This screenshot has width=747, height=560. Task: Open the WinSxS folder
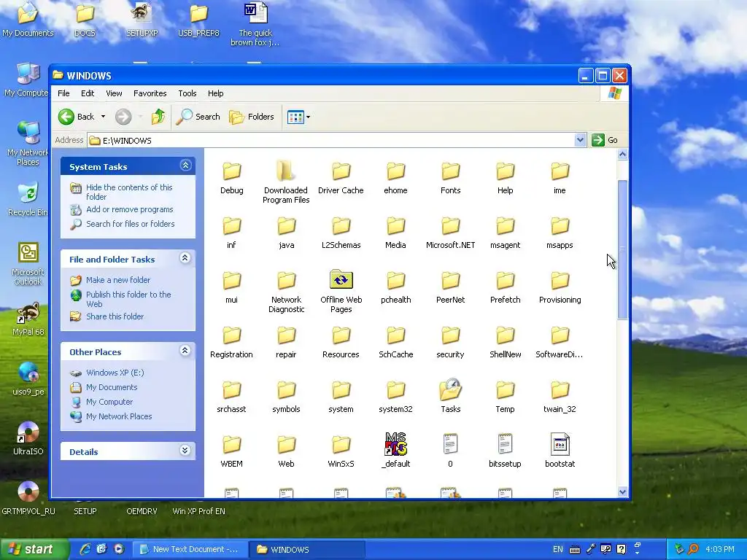(341, 445)
